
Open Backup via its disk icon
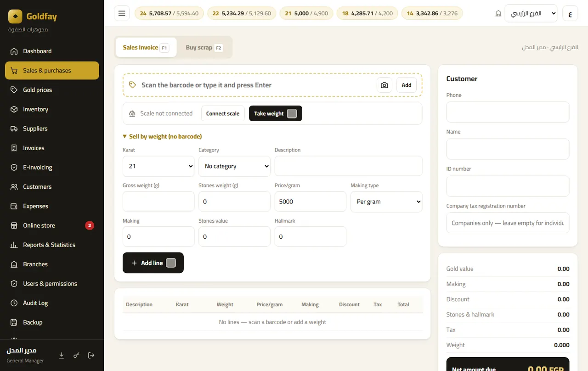point(14,322)
